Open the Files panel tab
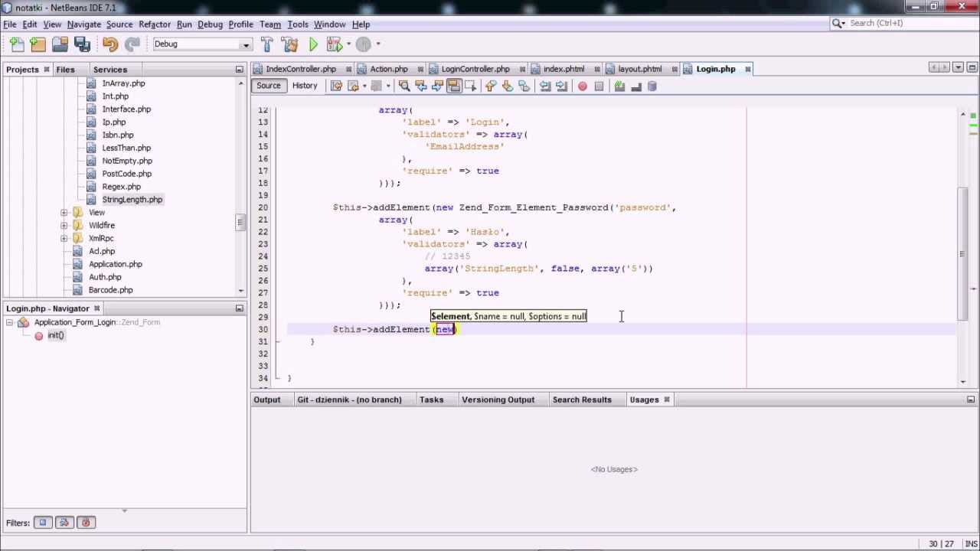The width and height of the screenshot is (980, 551). (x=65, y=70)
